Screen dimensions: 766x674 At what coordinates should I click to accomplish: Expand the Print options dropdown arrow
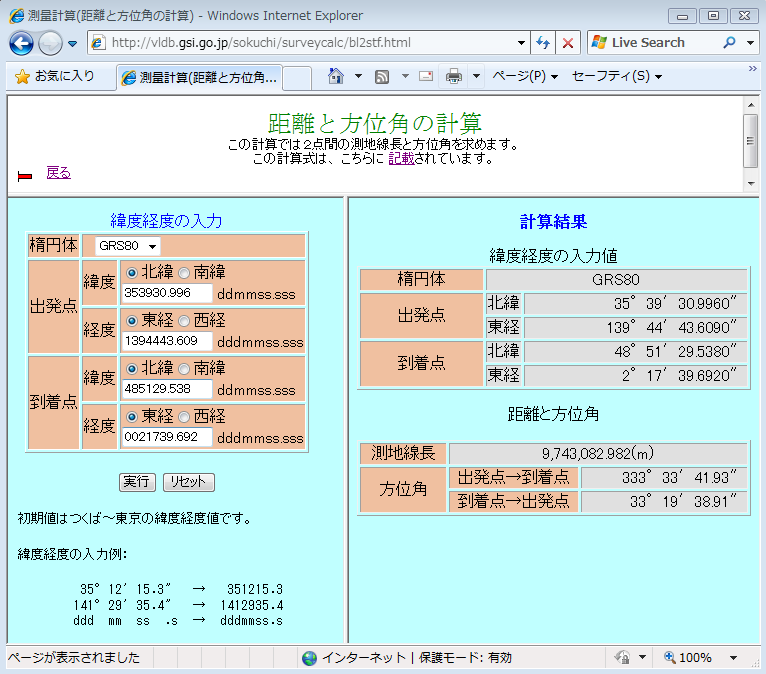476,76
